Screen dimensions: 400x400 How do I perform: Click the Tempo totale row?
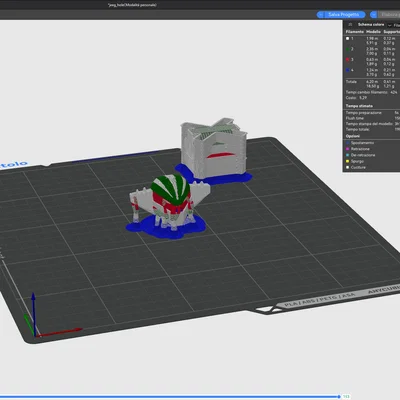[x=372, y=129]
